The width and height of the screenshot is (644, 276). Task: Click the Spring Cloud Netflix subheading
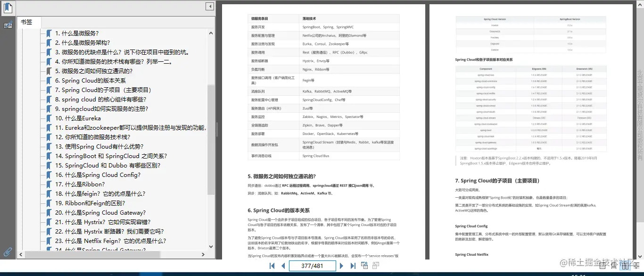(471, 255)
